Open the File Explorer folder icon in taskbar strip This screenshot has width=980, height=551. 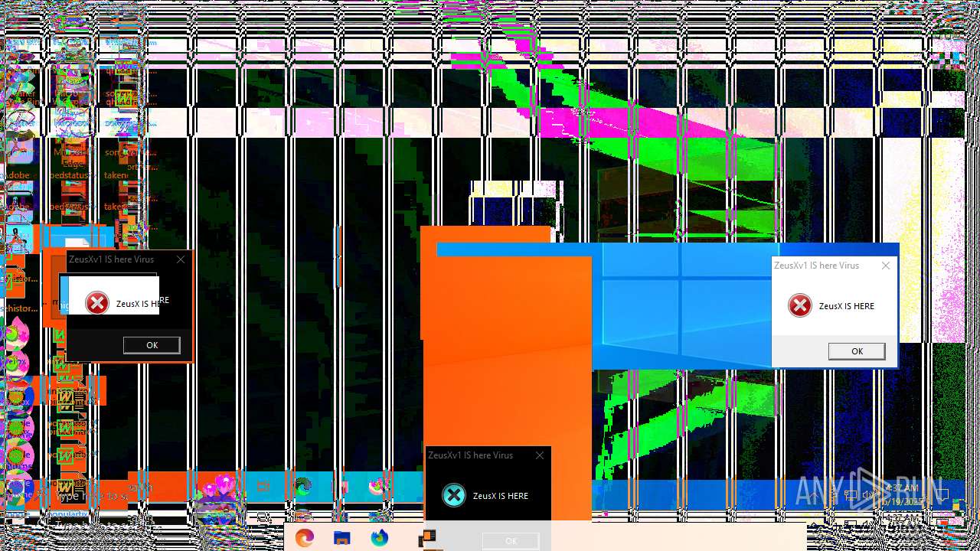(x=342, y=538)
